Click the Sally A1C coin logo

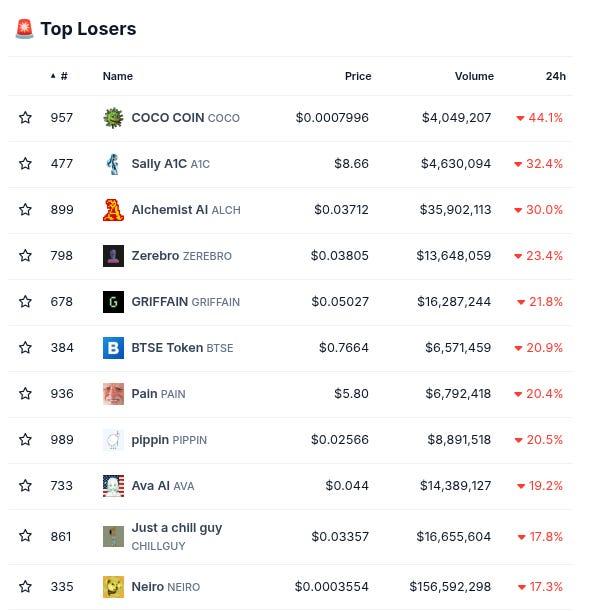[113, 164]
